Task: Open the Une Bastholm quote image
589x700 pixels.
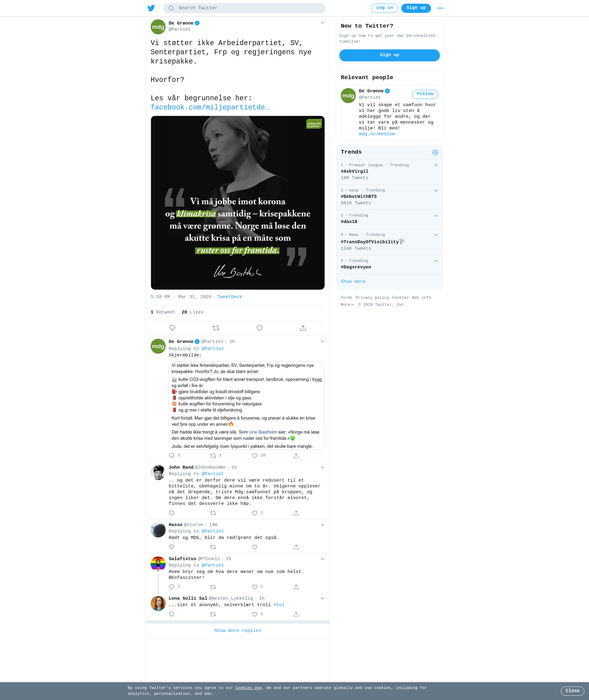Action: point(237,202)
